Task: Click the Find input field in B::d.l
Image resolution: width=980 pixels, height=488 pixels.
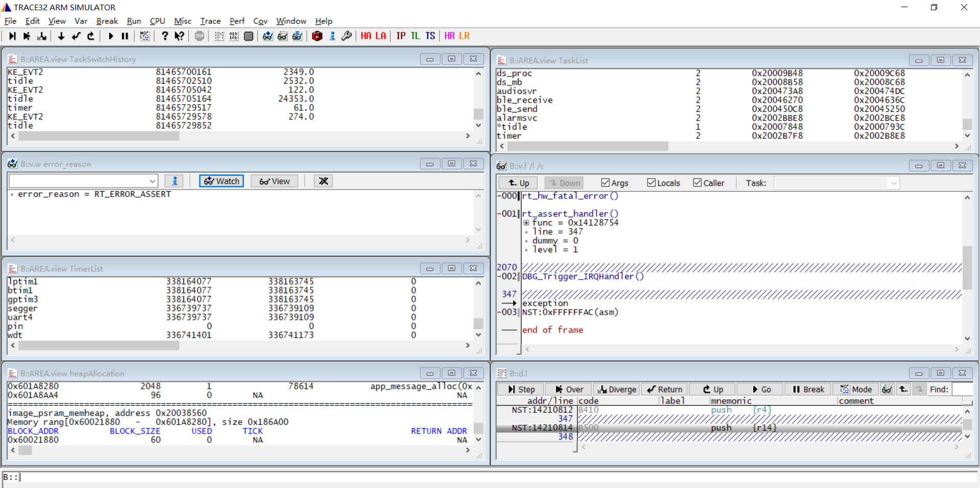Action: coord(962,389)
